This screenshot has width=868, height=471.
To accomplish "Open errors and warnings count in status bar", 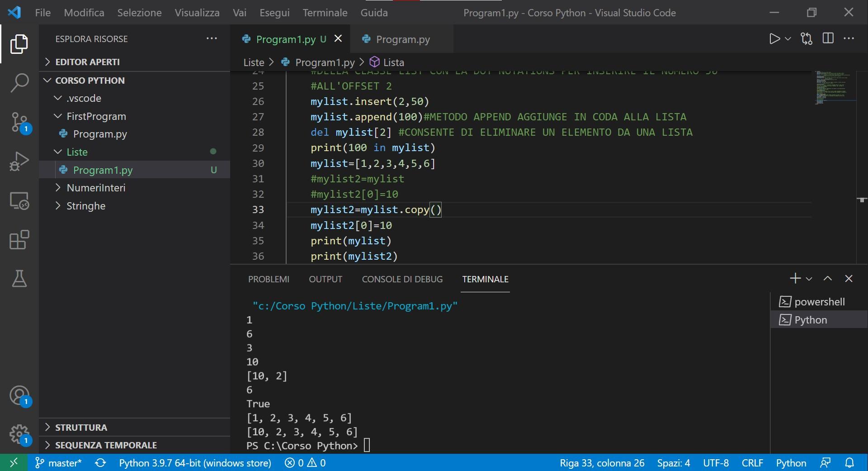I will [x=305, y=462].
